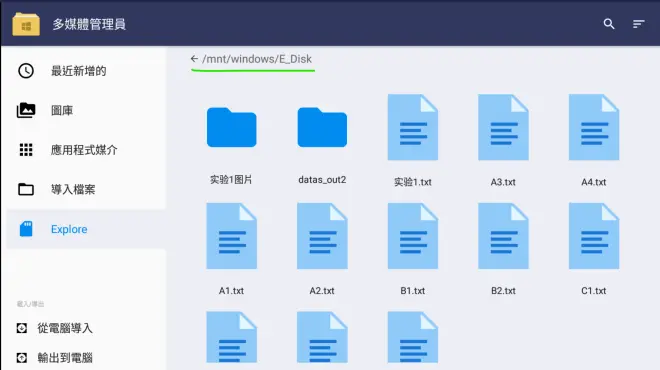The height and width of the screenshot is (370, 660).
Task: Click the C1.txt file name label
Action: click(593, 291)
